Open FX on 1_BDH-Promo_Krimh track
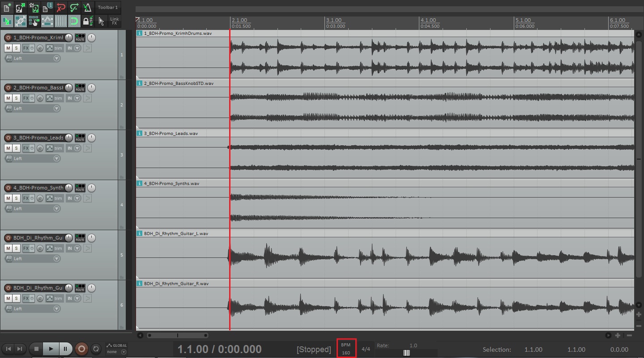The width and height of the screenshot is (644, 358). (x=26, y=48)
